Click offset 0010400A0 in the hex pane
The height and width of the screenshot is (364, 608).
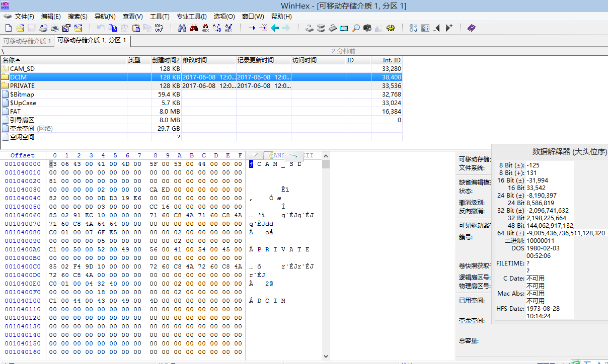[x=23, y=249]
